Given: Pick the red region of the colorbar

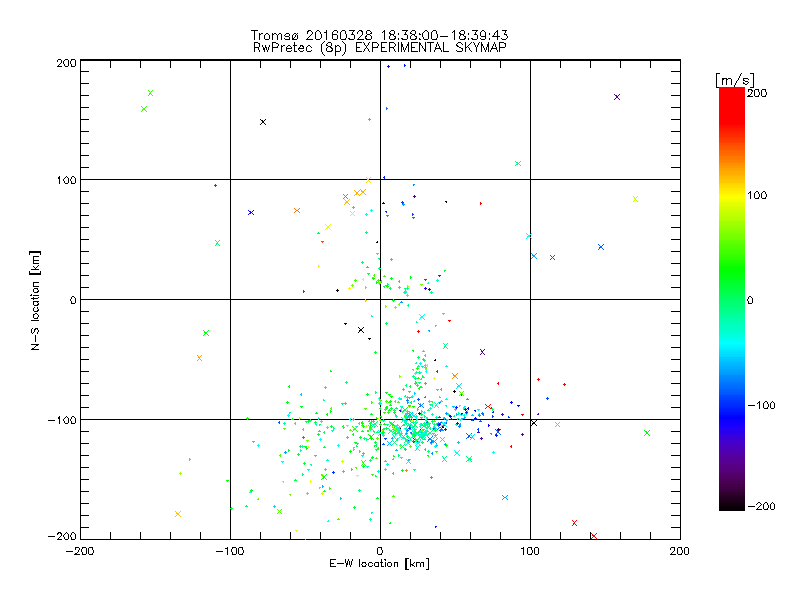Looking at the screenshot, I should 732,105.
